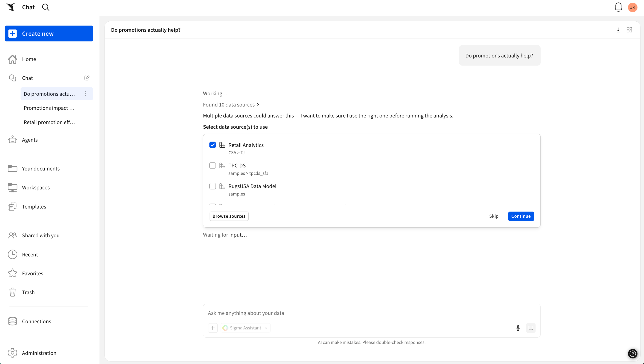644x364 pixels.
Task: Open the notifications bell
Action: [618, 7]
